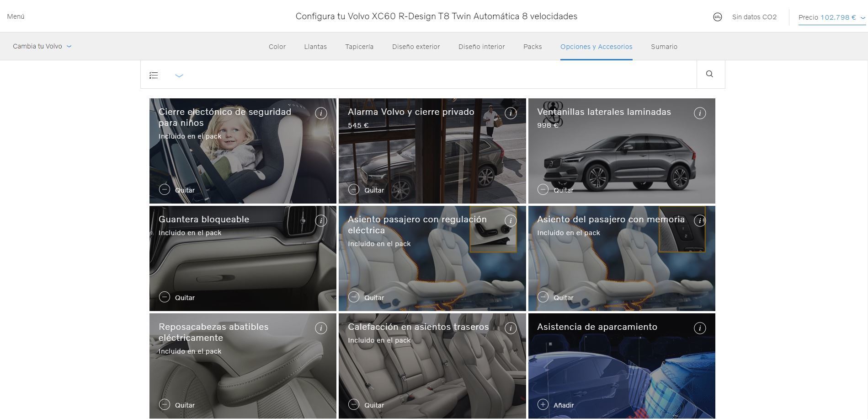
Task: Remove Guantera bloqueable via Quitar
Action: [177, 297]
